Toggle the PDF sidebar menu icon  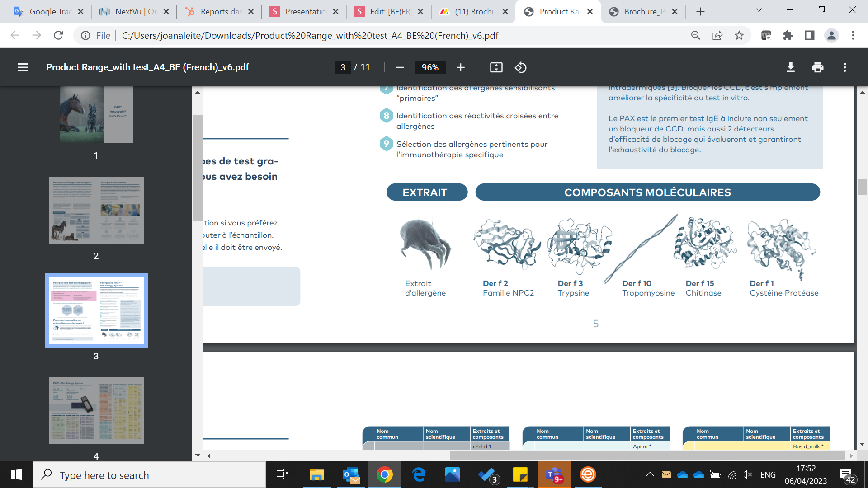tap(23, 67)
